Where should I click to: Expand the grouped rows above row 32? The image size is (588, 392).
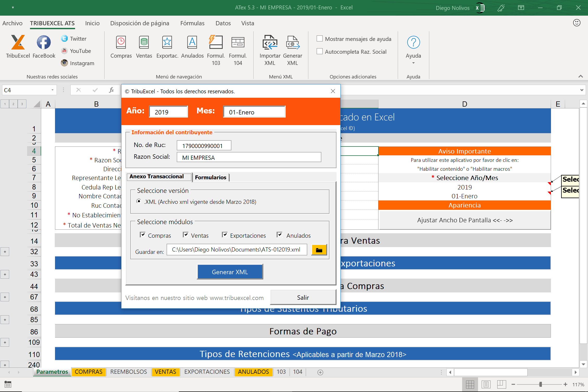5,252
